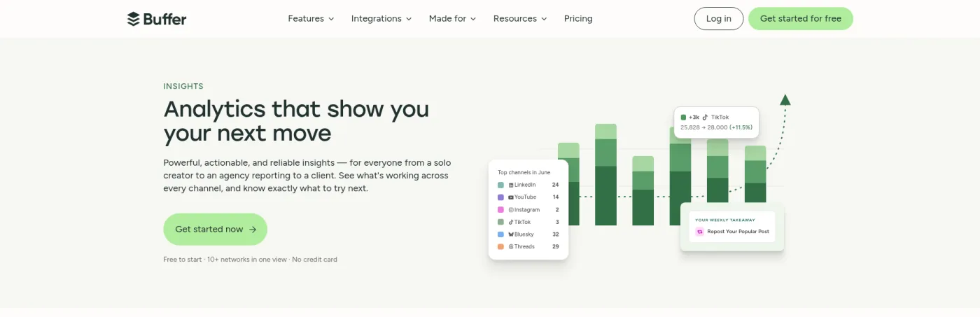The image size is (980, 317).
Task: Click the blue swatch beside Bluesky
Action: (x=500, y=234)
